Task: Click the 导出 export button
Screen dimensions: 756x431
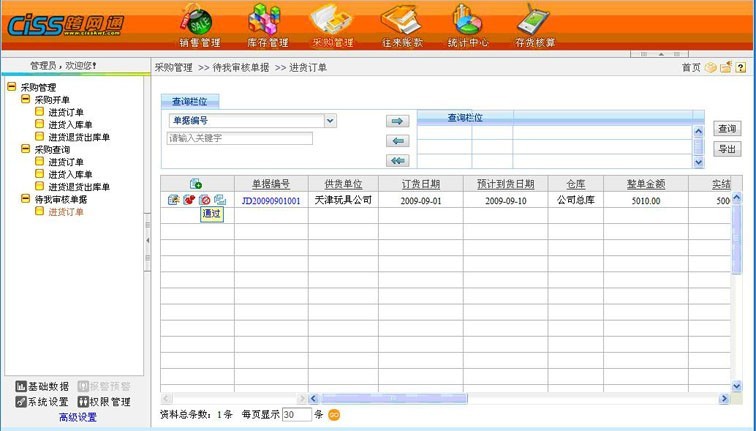Action: 727,149
